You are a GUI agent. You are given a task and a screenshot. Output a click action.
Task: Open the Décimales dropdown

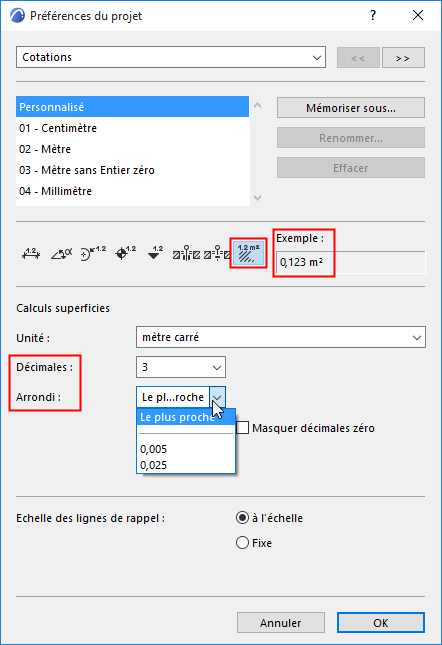(181, 367)
